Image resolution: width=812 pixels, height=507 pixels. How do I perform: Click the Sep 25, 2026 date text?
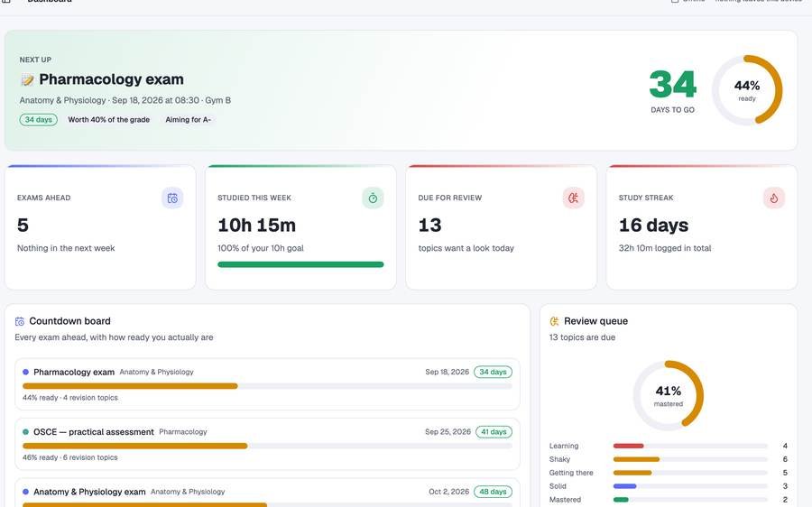[448, 432]
